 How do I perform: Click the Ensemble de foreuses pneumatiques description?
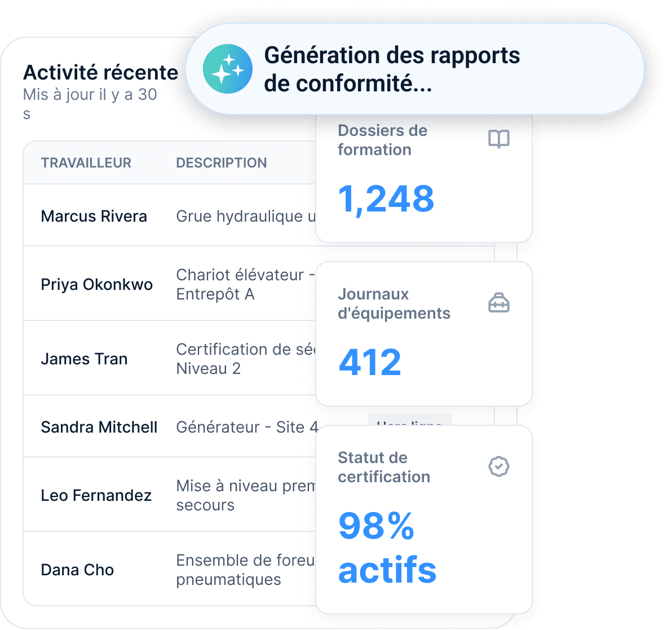246,570
